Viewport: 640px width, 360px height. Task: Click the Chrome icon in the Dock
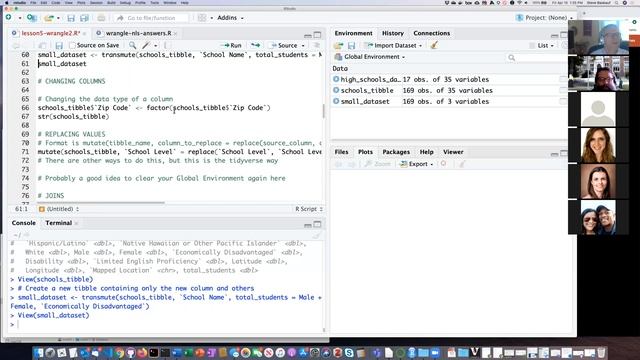pos(119,353)
